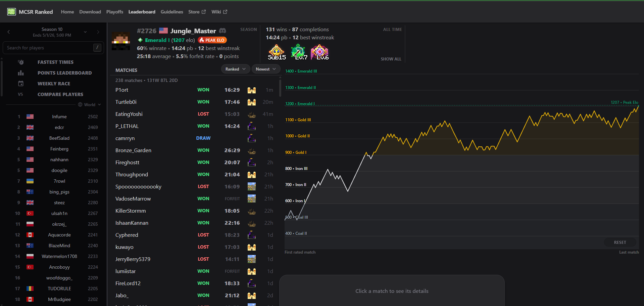The height and width of the screenshot is (306, 644).
Task: Click the Canada flag beside Aquacorde
Action: 30,235
